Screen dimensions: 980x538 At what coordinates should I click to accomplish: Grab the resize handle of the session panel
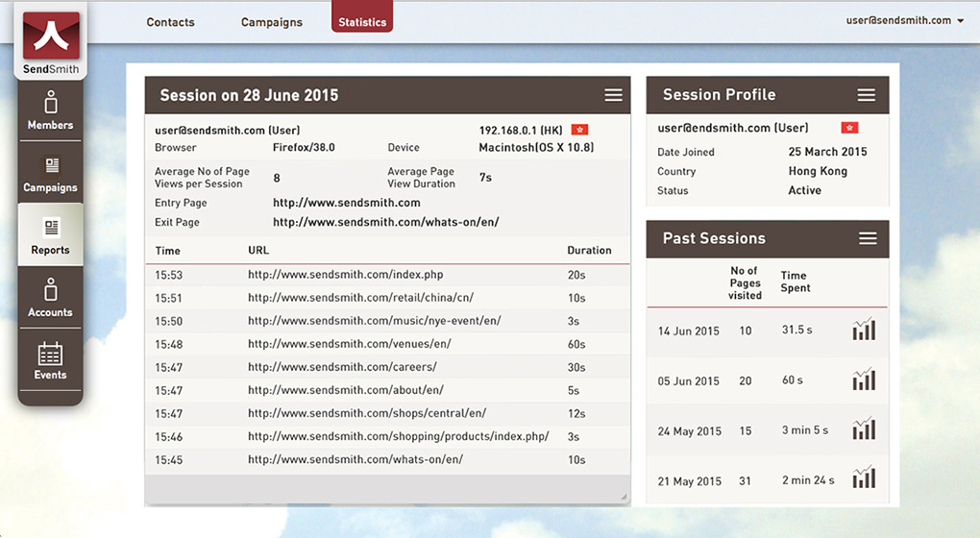624,497
